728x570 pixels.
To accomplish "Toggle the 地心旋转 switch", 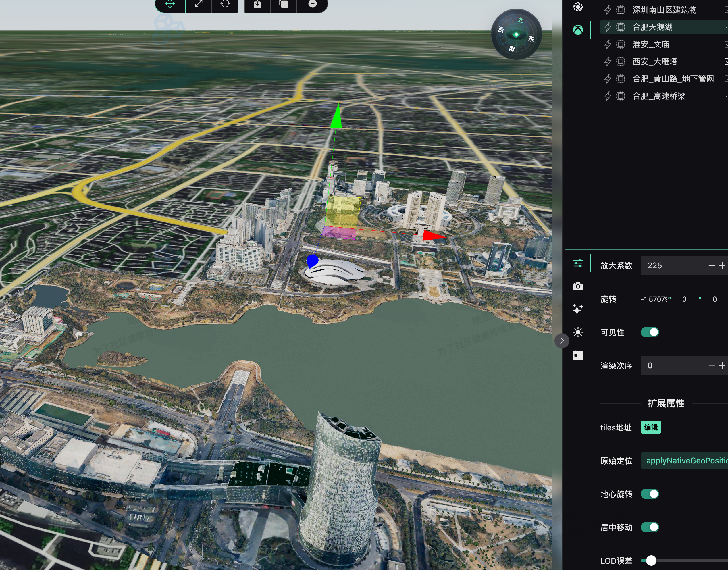I will click(649, 494).
